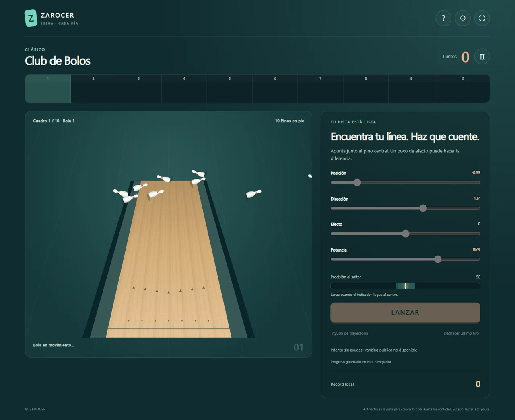Open settings via the gear icon

[463, 18]
